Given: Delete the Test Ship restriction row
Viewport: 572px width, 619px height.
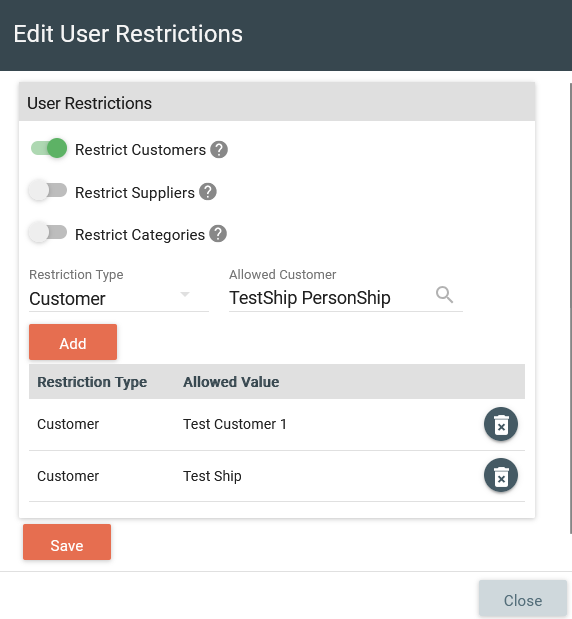Looking at the screenshot, I should (501, 476).
